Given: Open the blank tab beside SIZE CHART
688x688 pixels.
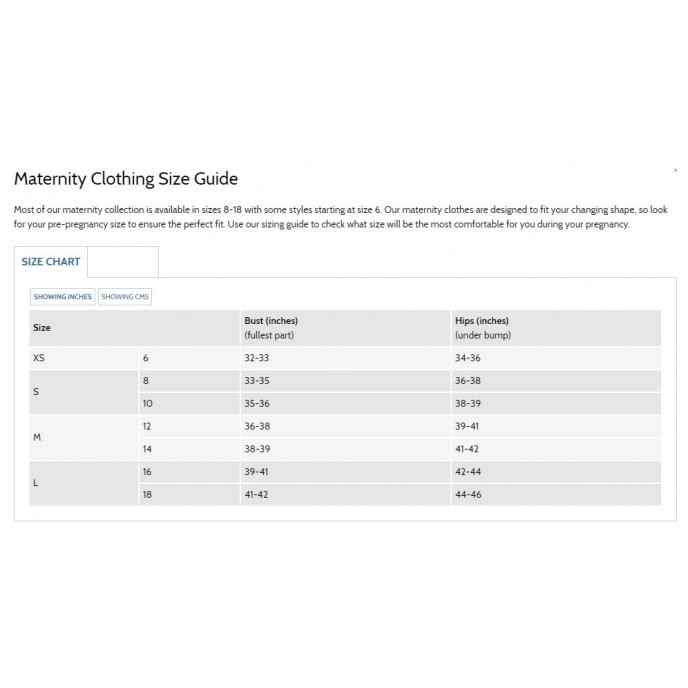Looking at the screenshot, I should click(x=123, y=262).
